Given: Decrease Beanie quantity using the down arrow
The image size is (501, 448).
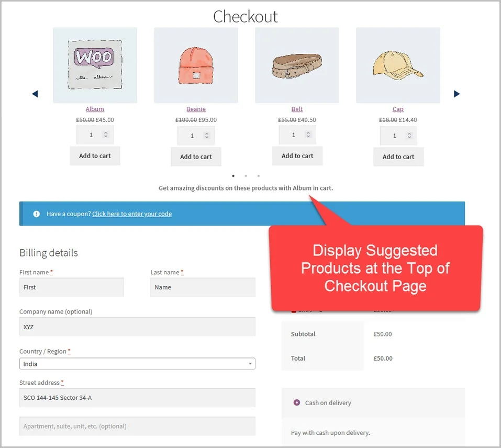Looking at the screenshot, I should (206, 137).
